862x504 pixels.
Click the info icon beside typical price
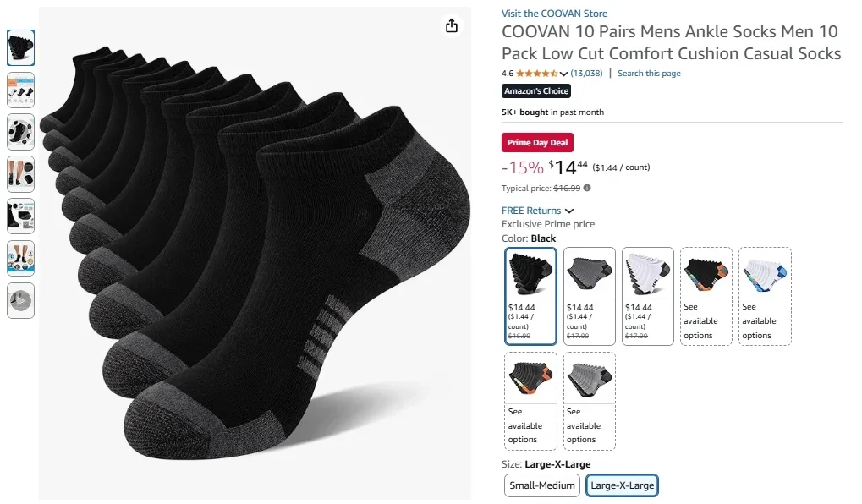[x=585, y=188]
